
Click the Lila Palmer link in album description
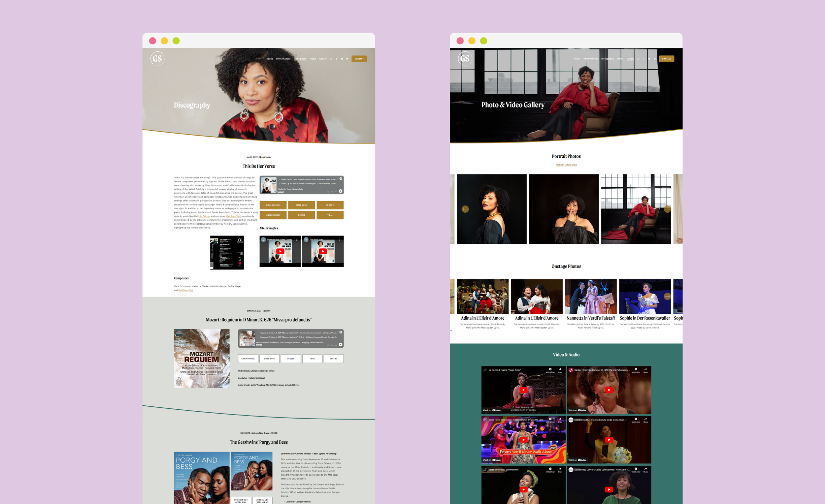click(204, 216)
